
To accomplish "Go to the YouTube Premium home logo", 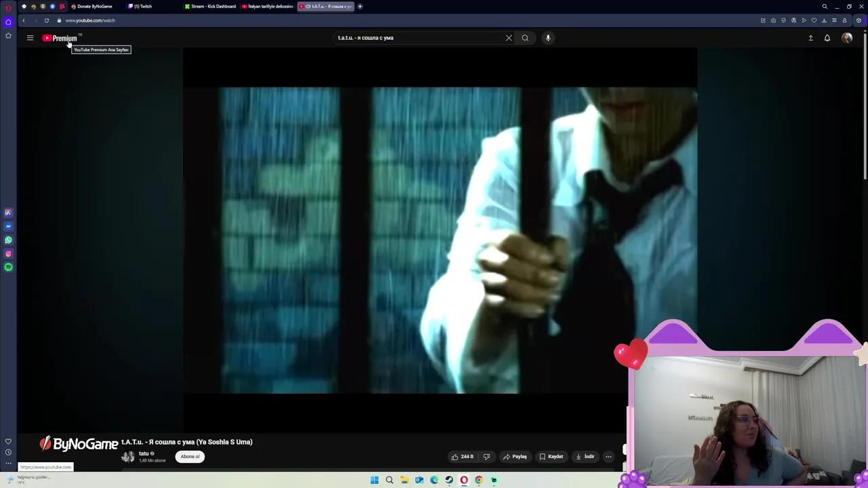I will pyautogui.click(x=60, y=38).
